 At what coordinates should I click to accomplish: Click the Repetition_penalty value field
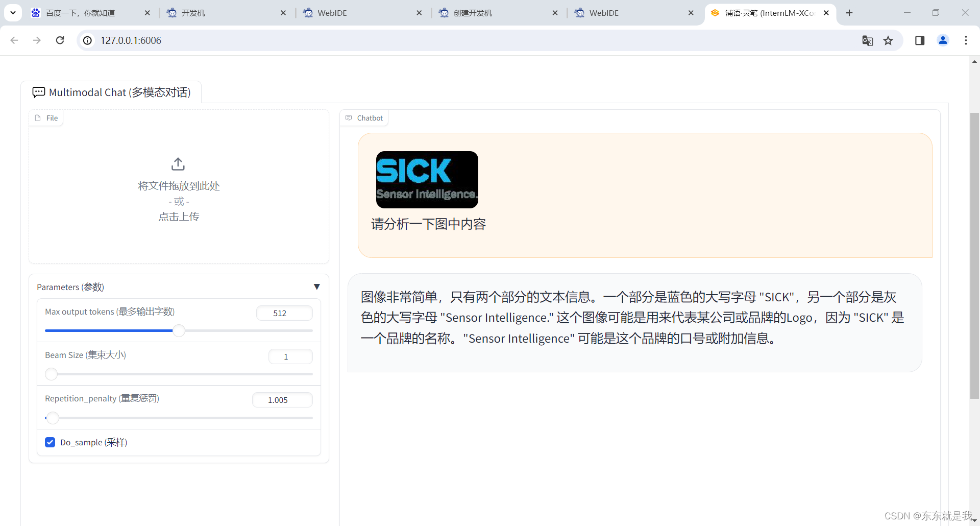pyautogui.click(x=282, y=400)
